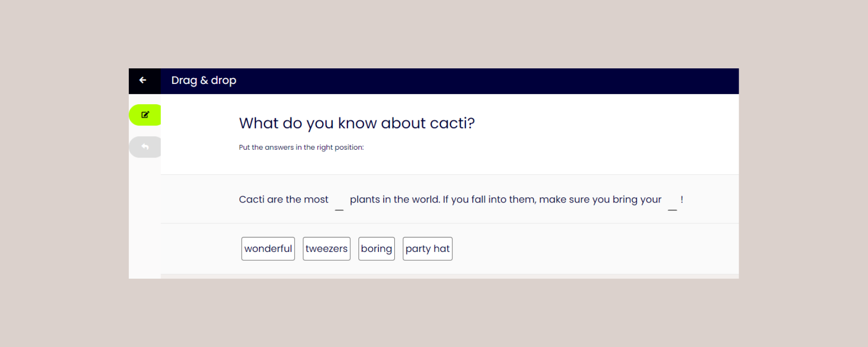Click the 'Drag & drop' header title
The width and height of the screenshot is (868, 347).
click(203, 80)
